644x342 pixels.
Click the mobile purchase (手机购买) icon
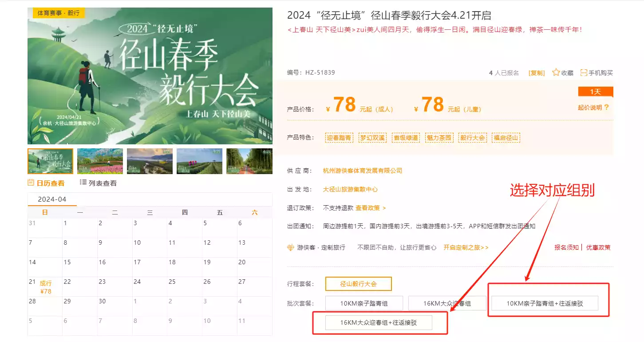pos(584,72)
